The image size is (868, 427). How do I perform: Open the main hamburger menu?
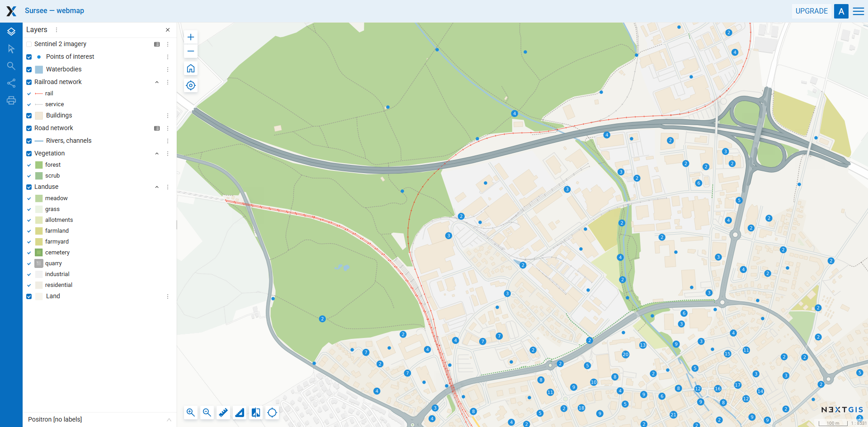[x=859, y=11]
